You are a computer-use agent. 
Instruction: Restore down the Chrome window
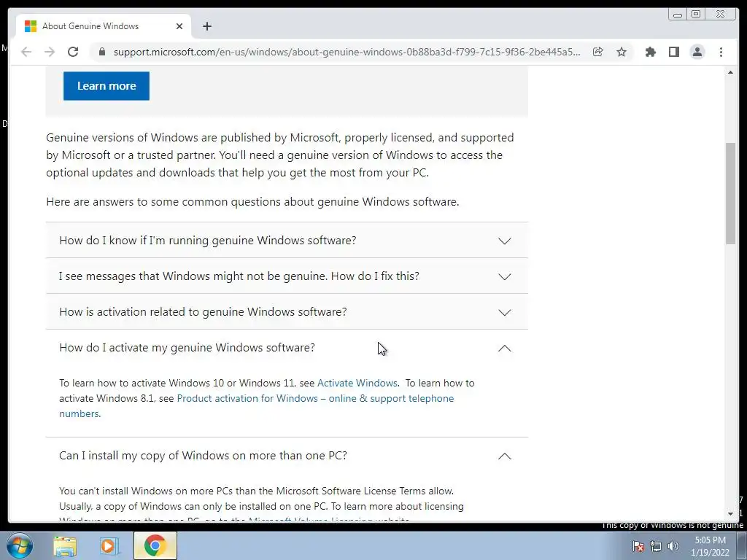[x=696, y=15]
